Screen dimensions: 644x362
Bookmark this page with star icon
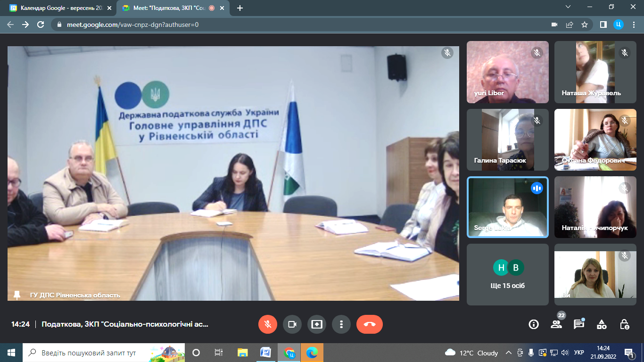tap(585, 25)
